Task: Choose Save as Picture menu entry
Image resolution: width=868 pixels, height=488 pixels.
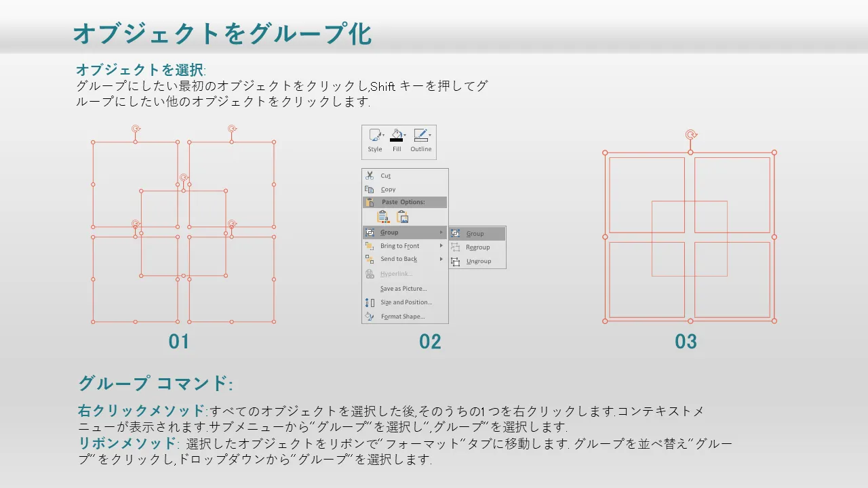Action: (403, 289)
